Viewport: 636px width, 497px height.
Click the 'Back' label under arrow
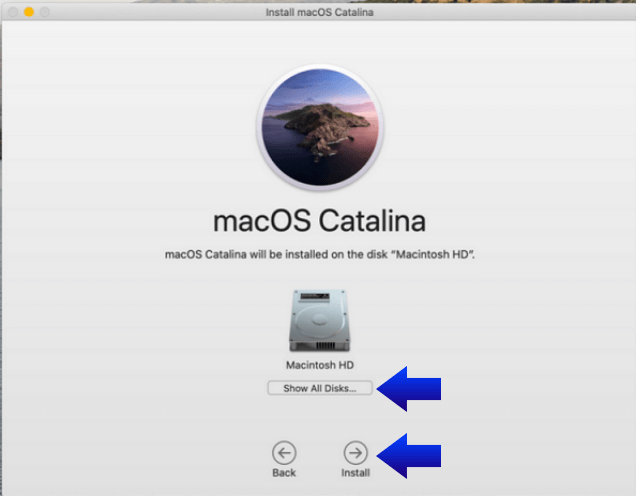pyautogui.click(x=284, y=473)
